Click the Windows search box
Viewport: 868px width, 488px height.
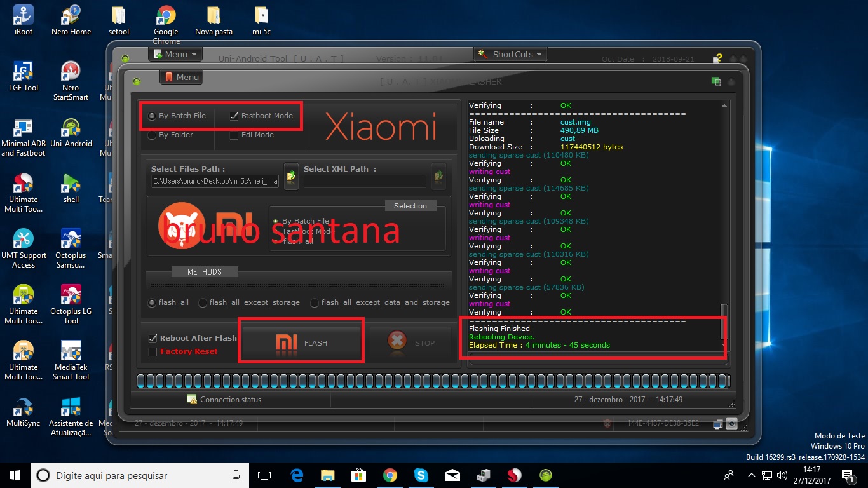[140, 475]
